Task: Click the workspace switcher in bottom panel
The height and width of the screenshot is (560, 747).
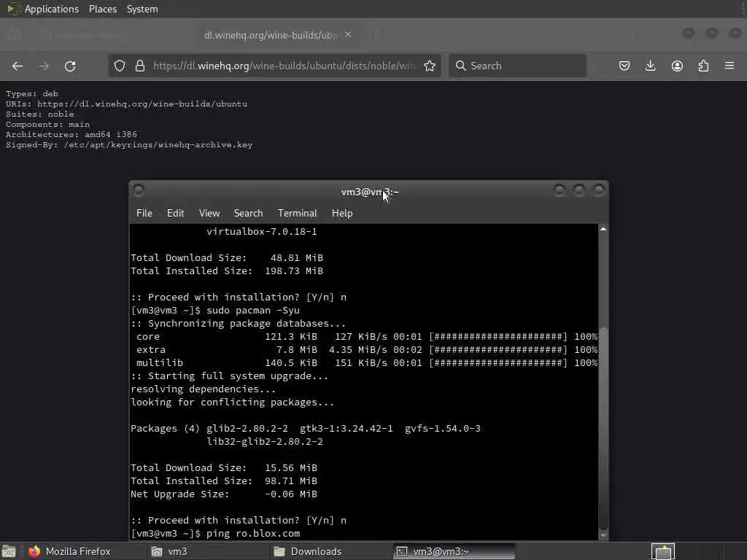Action: [663, 551]
